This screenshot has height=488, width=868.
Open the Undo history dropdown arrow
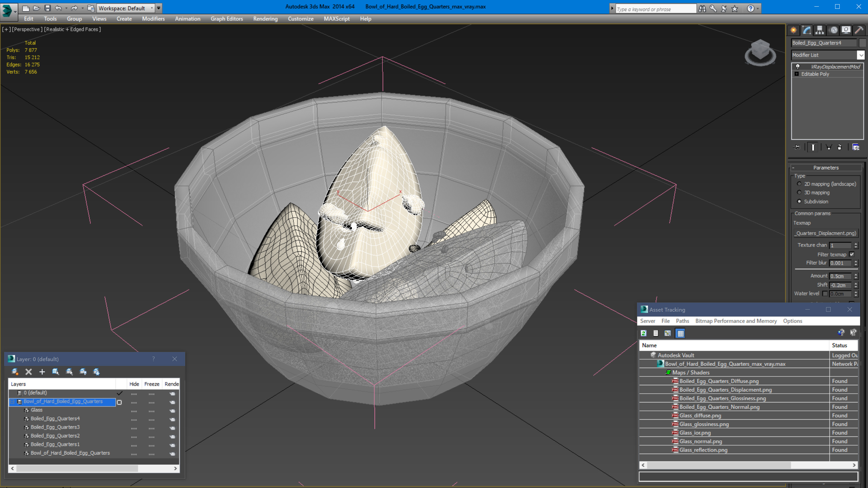coord(66,8)
